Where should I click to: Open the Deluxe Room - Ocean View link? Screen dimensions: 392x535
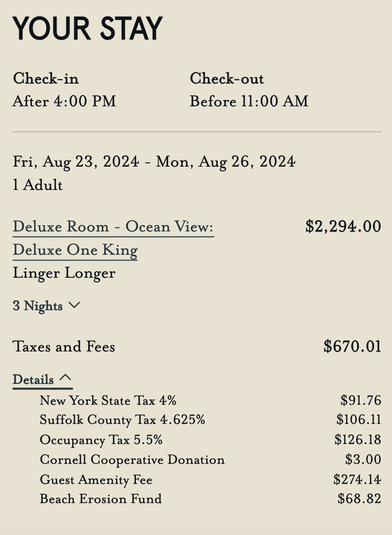tap(113, 227)
